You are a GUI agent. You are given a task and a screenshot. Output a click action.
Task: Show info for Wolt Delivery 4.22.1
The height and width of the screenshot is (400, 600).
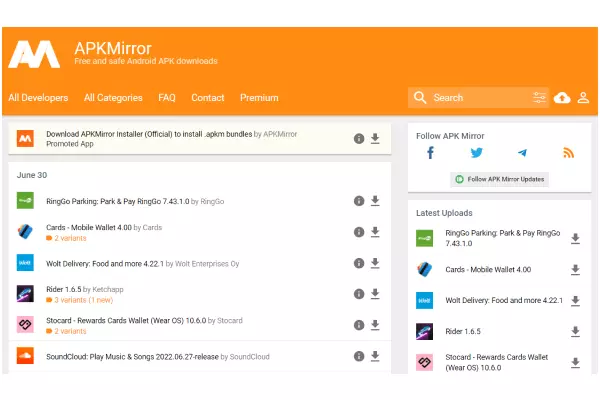click(359, 263)
